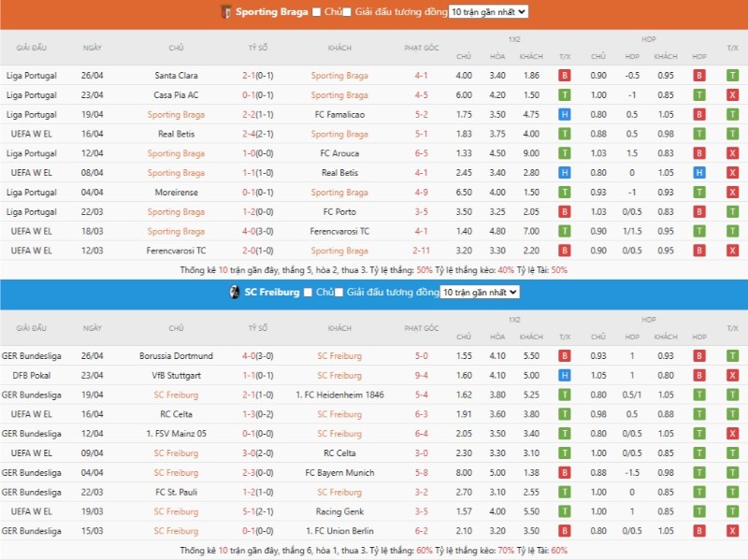748x560 pixels.
Task: Click red X badge in VfB Stuttgart row
Action: point(732,376)
